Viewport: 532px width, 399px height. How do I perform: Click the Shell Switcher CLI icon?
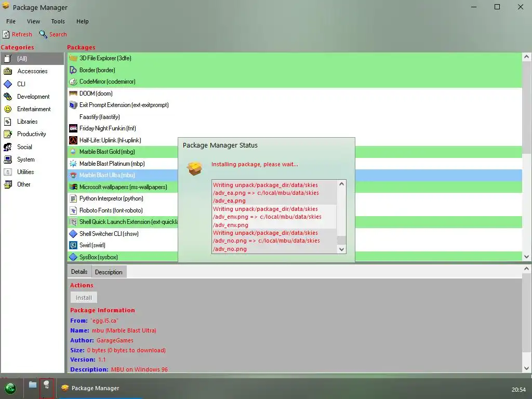tap(73, 234)
